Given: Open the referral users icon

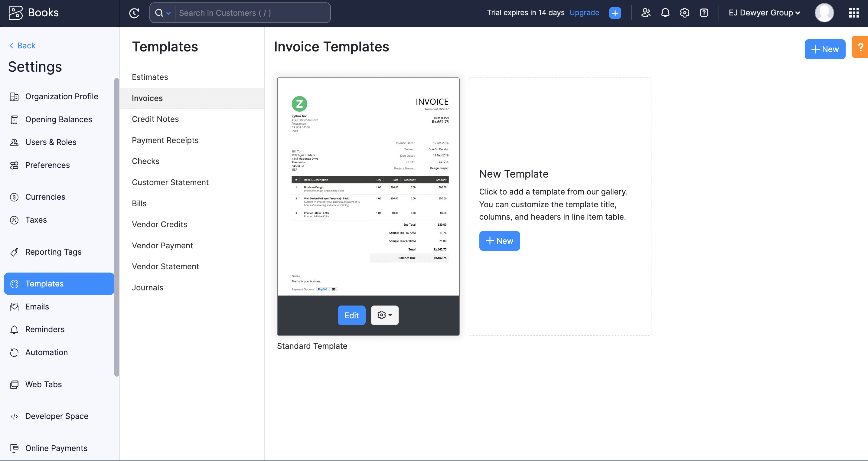Looking at the screenshot, I should pyautogui.click(x=646, y=13).
